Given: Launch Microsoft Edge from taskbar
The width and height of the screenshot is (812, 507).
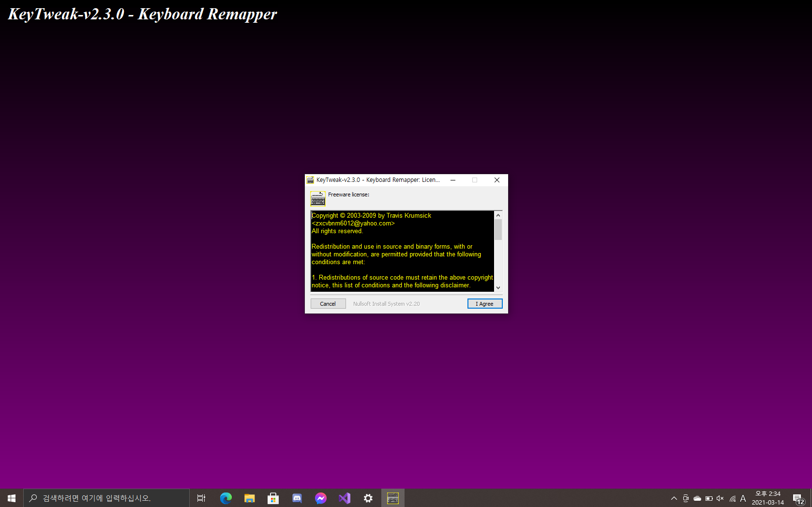Looking at the screenshot, I should coord(226,498).
